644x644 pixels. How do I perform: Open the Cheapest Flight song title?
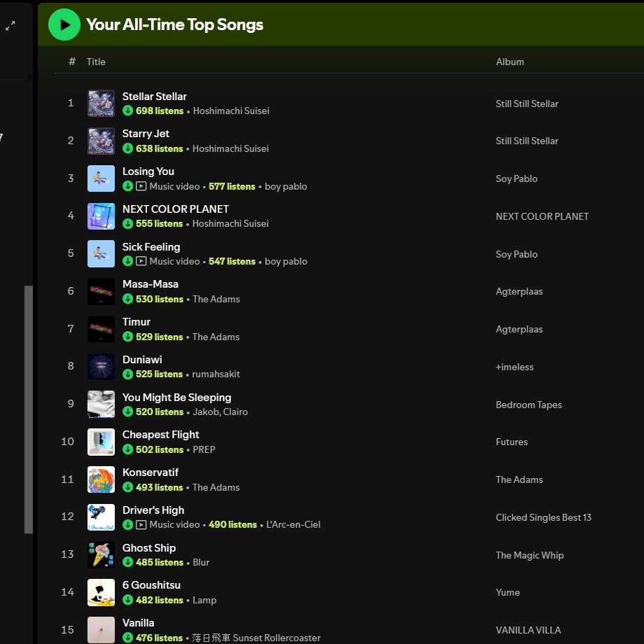click(160, 435)
